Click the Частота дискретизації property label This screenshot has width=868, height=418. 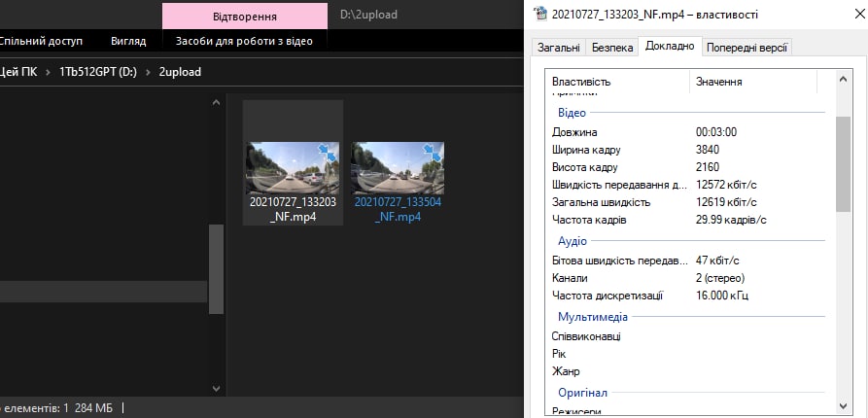point(608,296)
